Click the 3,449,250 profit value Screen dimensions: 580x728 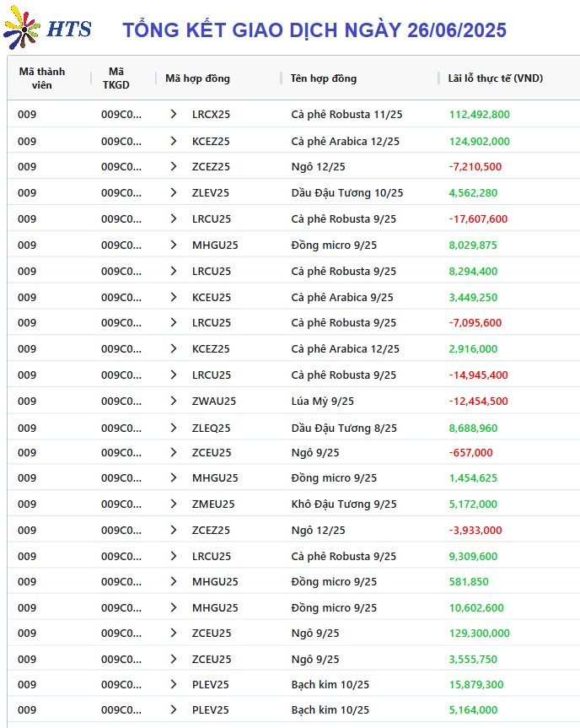pyautogui.click(x=473, y=298)
